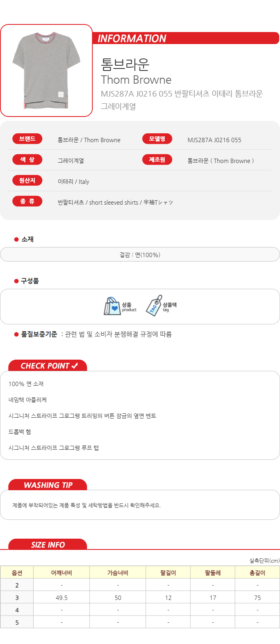This screenshot has height=644, width=280.
Task: Click the 어깨너비 column header
Action: pyautogui.click(x=62, y=573)
